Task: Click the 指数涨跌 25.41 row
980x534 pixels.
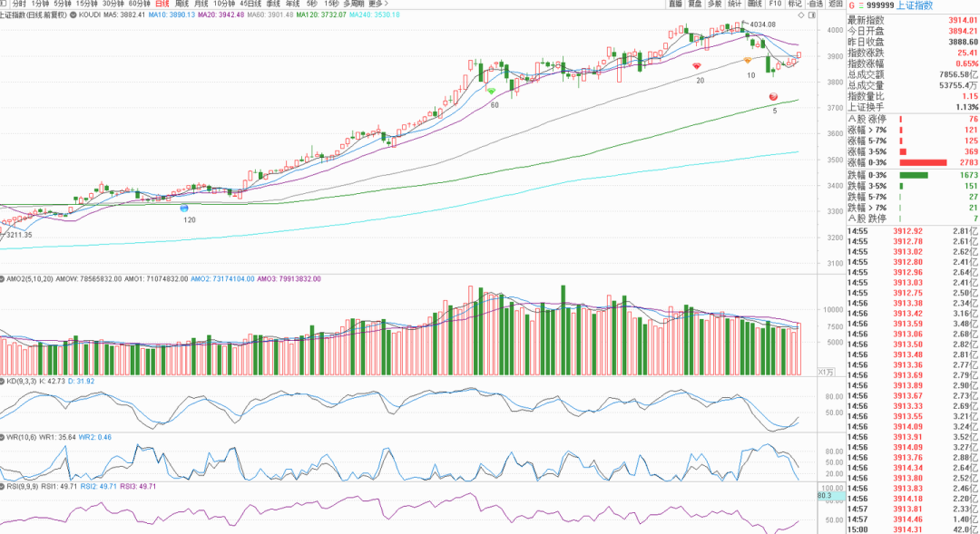Action: click(x=913, y=53)
